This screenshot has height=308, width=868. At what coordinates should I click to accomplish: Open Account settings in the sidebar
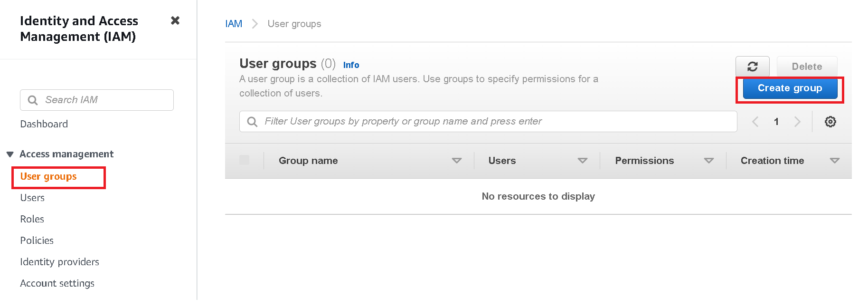57,283
